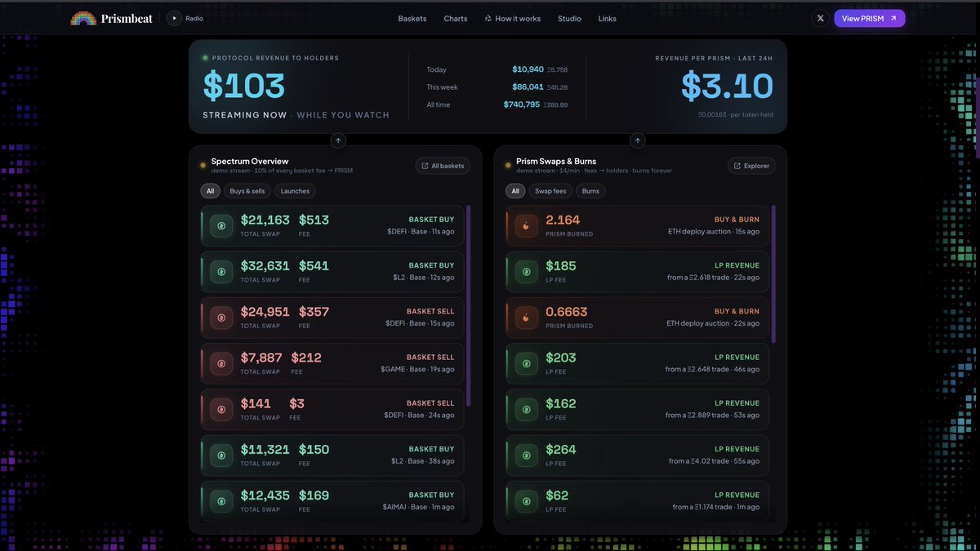Viewport: 980px width, 551px height.
Task: Click the Today revenue value $10,940
Action: 528,69
